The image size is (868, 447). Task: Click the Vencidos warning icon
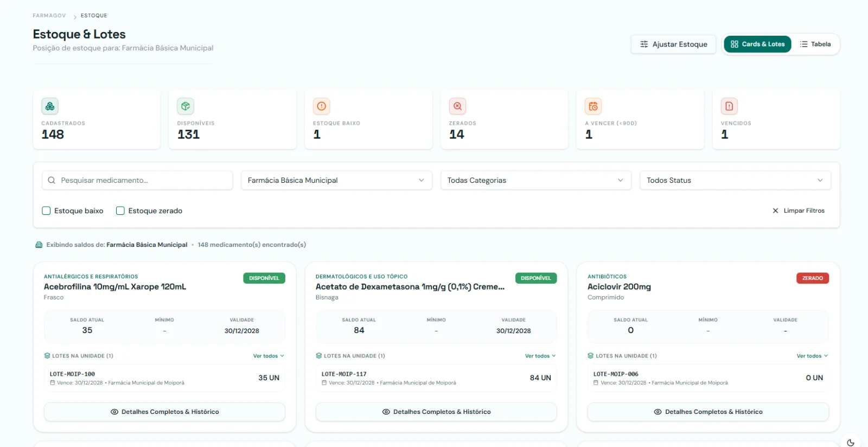coord(729,106)
